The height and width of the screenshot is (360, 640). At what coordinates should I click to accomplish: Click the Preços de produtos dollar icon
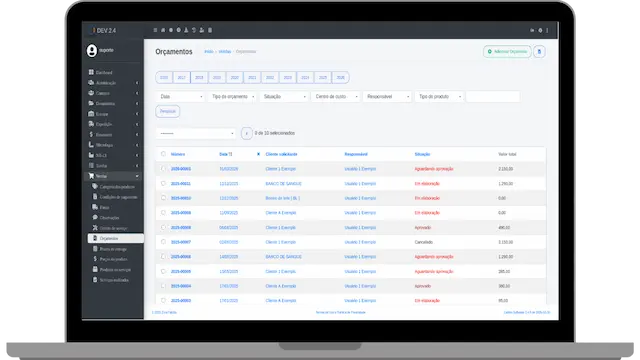click(x=95, y=259)
